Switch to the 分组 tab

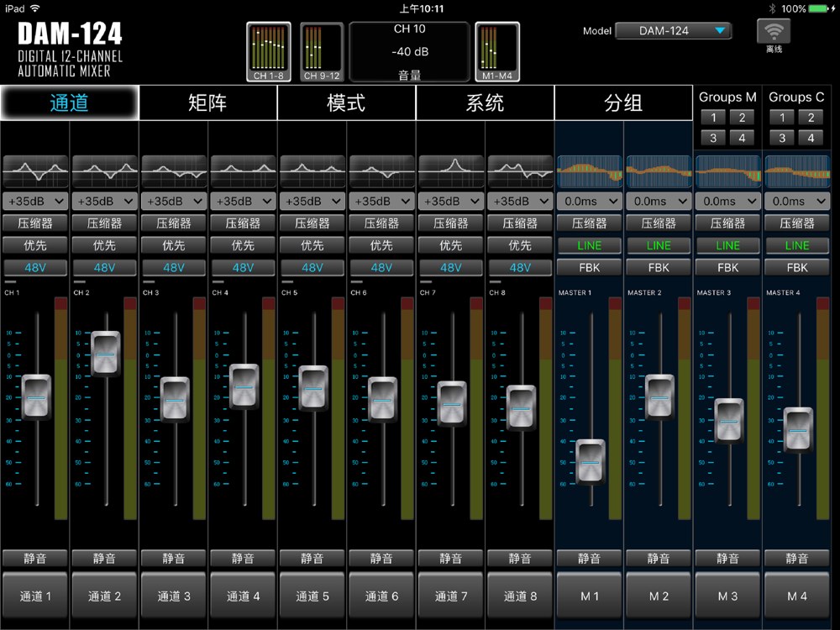tap(623, 102)
